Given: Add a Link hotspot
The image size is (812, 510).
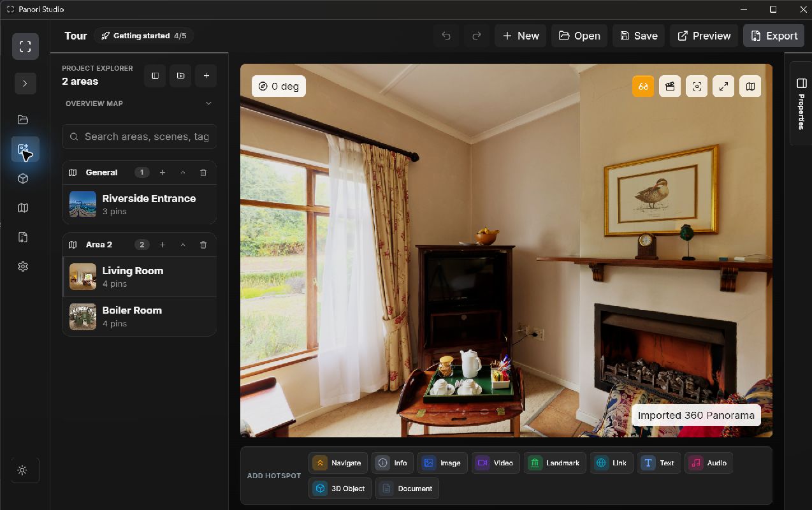Looking at the screenshot, I should pyautogui.click(x=612, y=463).
